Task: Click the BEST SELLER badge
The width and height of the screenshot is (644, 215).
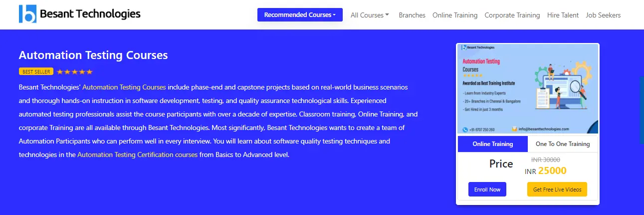Action: [36, 71]
